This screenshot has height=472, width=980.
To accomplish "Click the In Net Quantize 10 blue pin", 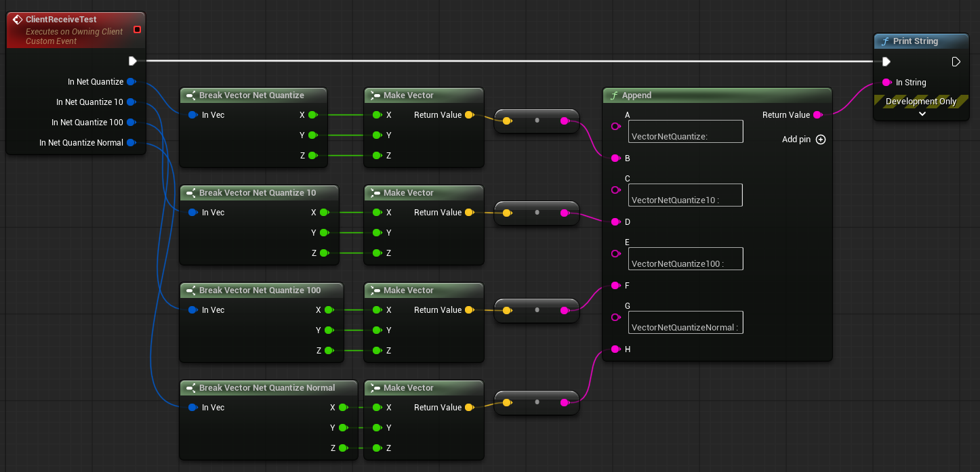I will point(131,102).
